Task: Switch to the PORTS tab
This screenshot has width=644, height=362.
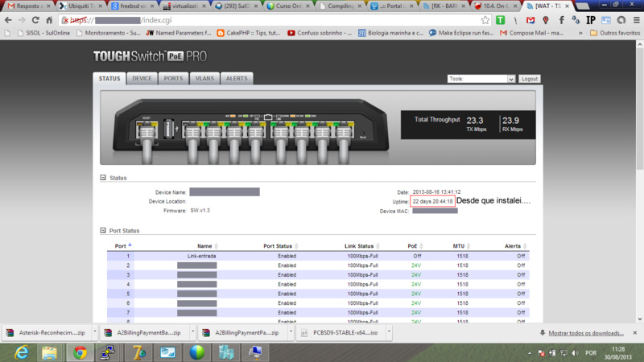Action: [173, 78]
